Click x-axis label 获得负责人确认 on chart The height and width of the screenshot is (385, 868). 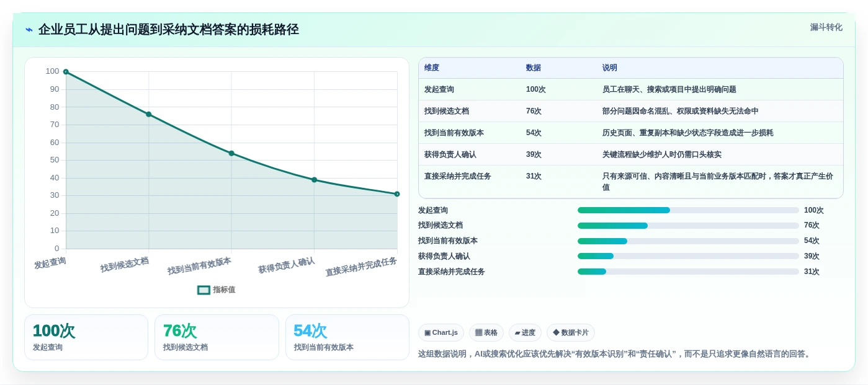pos(287,265)
